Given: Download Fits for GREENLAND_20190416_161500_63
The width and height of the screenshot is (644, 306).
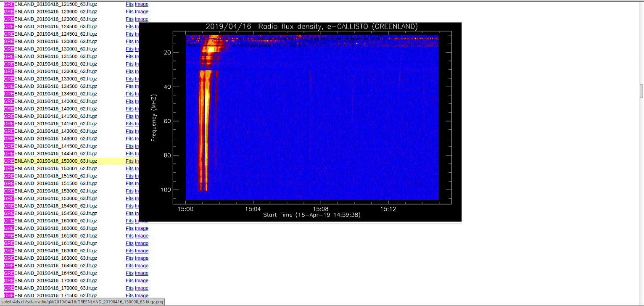Looking at the screenshot, I should tap(129, 243).
